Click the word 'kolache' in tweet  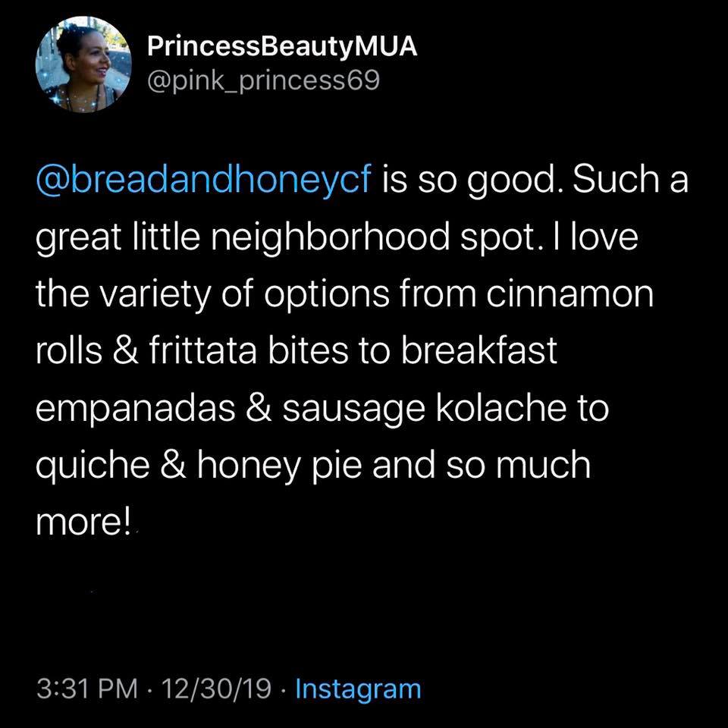[x=501, y=408]
